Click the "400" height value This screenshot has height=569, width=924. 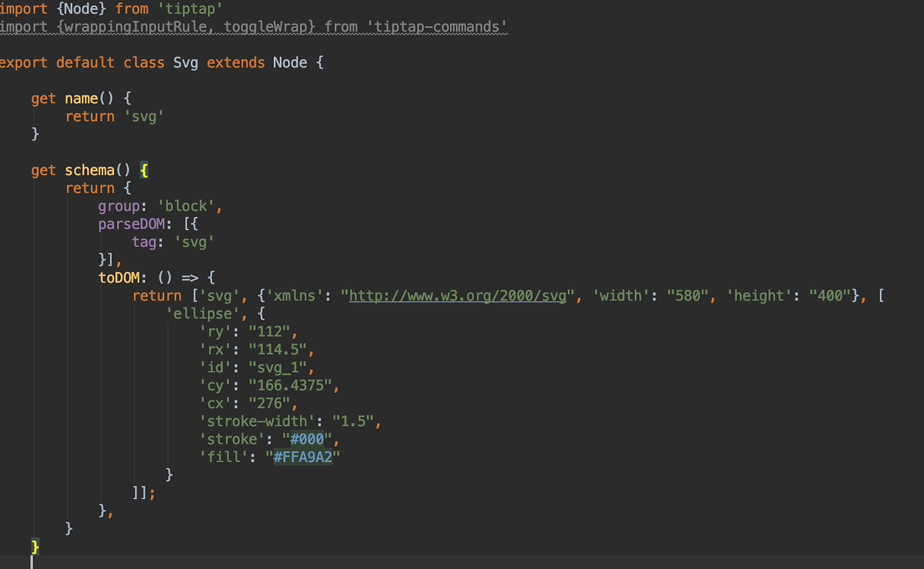[x=830, y=295]
